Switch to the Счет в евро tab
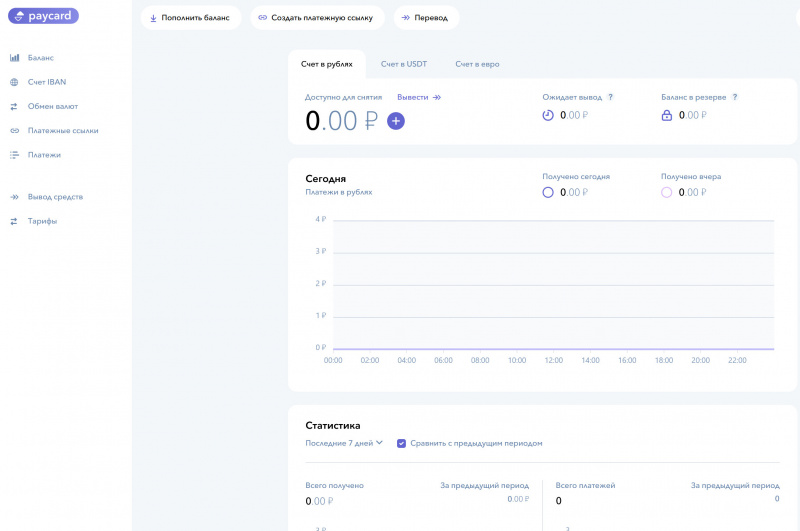Image resolution: width=800 pixels, height=531 pixels. pyautogui.click(x=477, y=64)
